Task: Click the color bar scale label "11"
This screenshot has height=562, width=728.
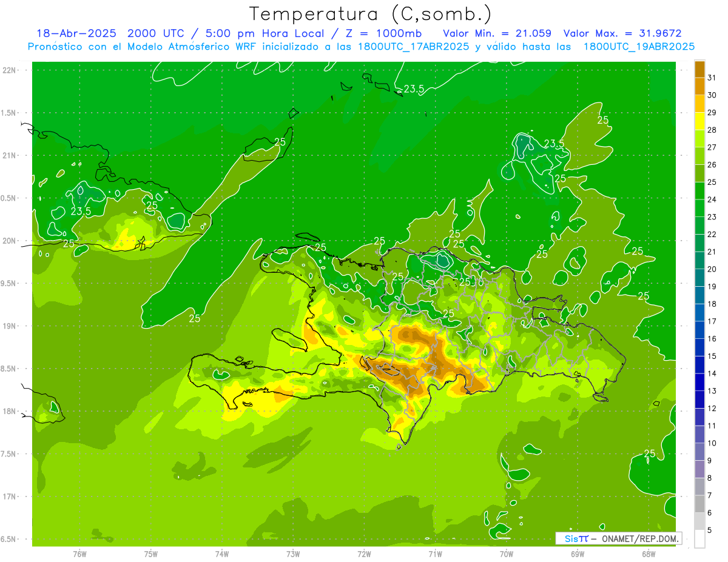Action: [x=712, y=426]
